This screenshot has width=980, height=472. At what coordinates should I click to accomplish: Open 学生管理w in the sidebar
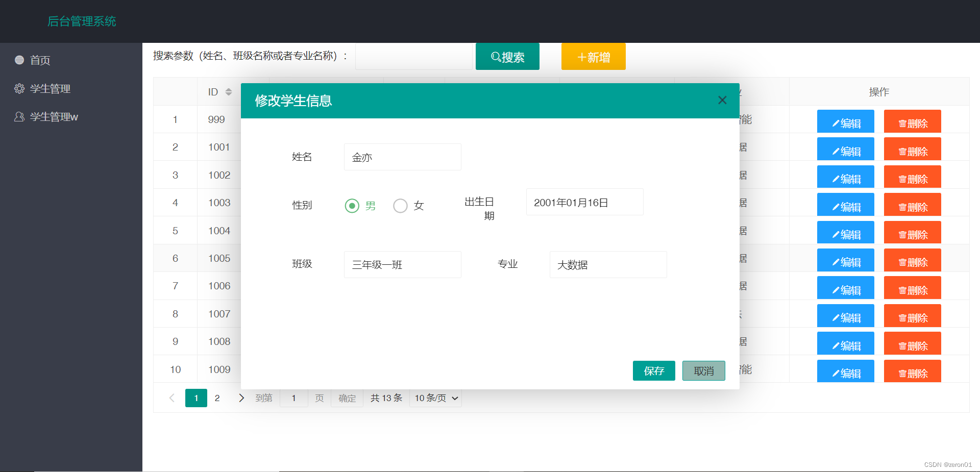pyautogui.click(x=54, y=117)
